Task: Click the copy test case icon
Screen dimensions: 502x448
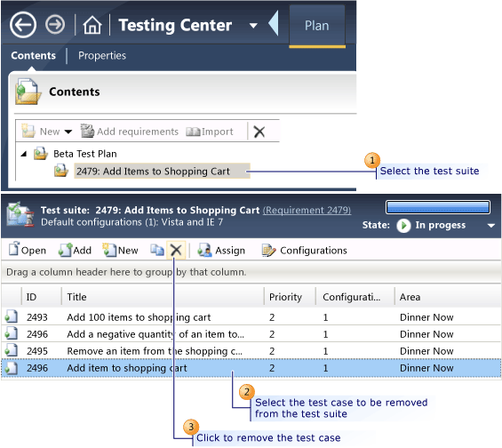Action: click(157, 250)
